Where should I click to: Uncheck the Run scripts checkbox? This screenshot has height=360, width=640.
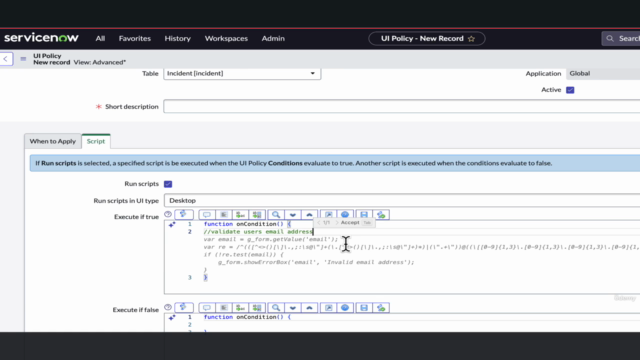pyautogui.click(x=168, y=184)
